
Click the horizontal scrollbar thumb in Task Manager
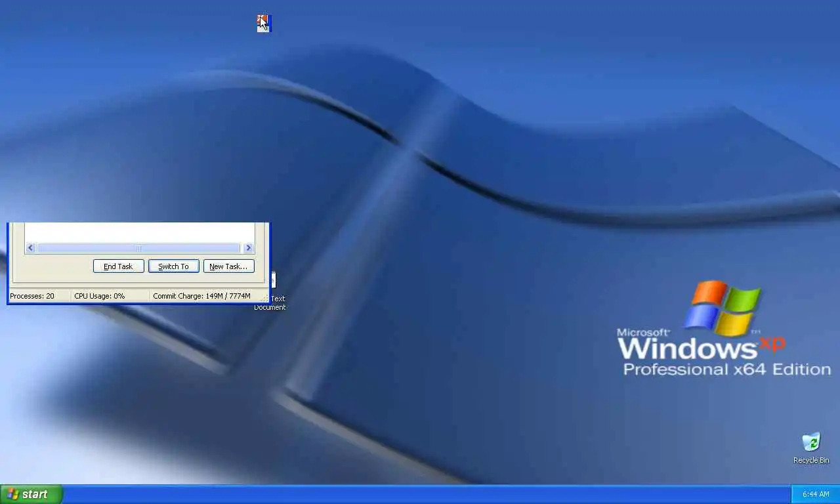point(138,248)
